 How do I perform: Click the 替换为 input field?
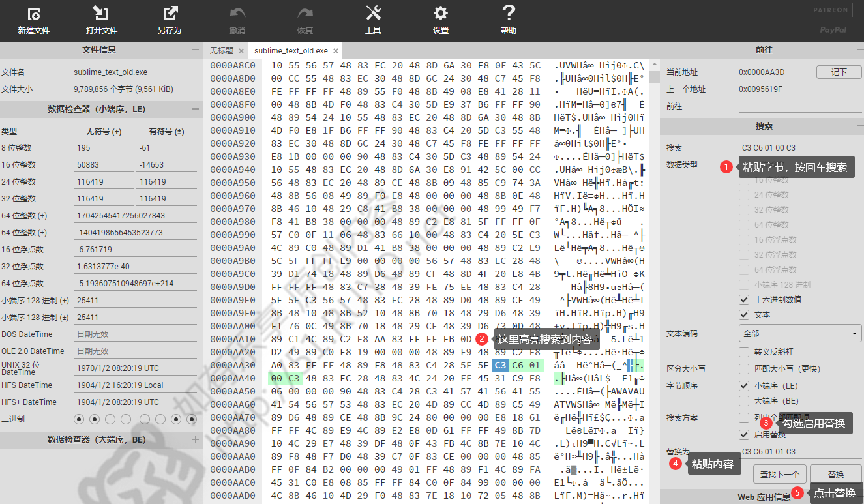tap(800, 451)
